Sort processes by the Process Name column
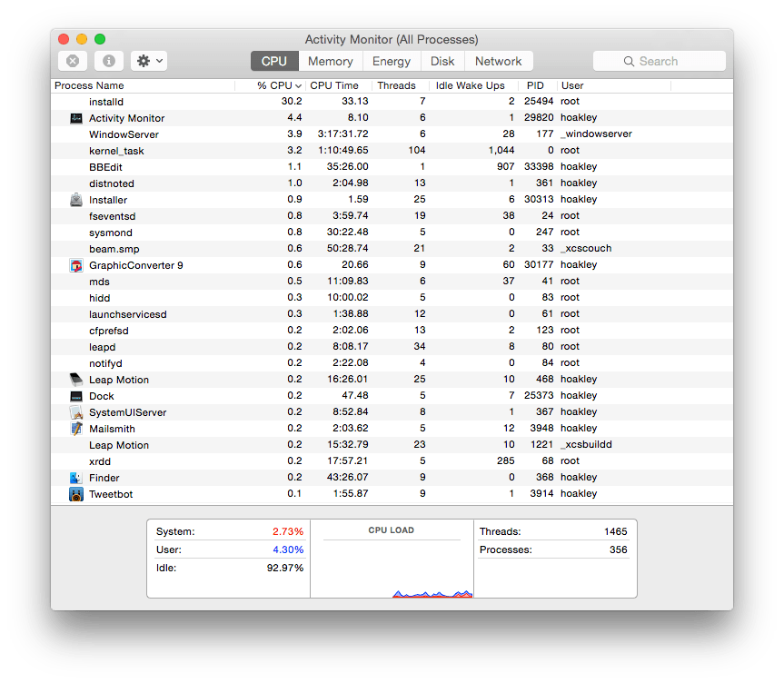784x683 pixels. click(89, 84)
